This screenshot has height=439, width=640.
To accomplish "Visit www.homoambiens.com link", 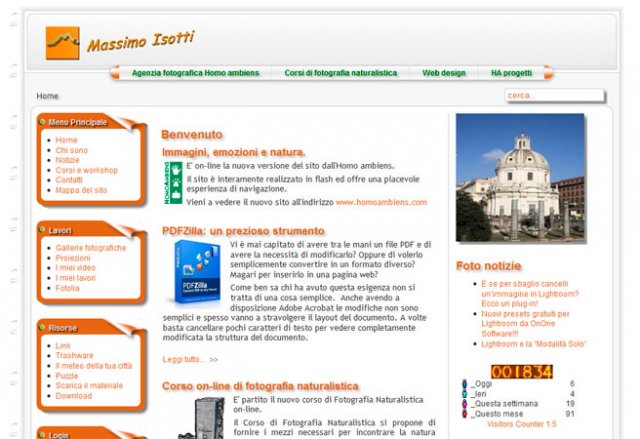I will 381,202.
